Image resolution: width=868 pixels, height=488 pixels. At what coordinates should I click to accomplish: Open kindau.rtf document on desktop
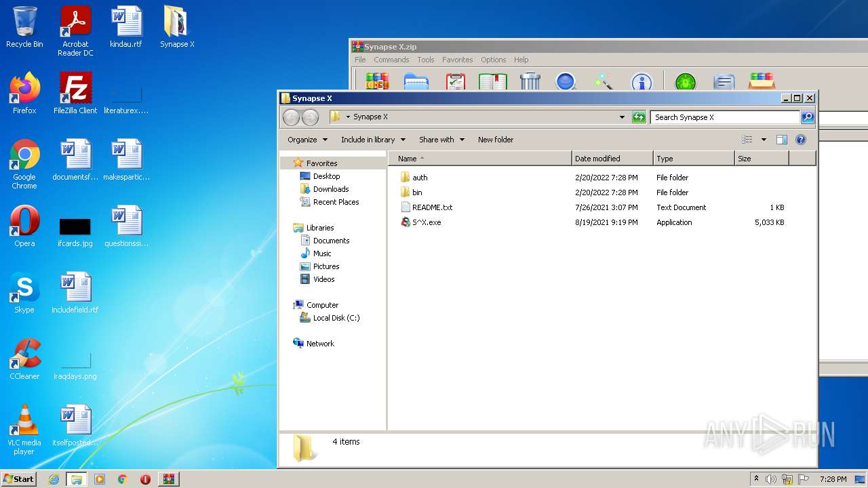126,27
